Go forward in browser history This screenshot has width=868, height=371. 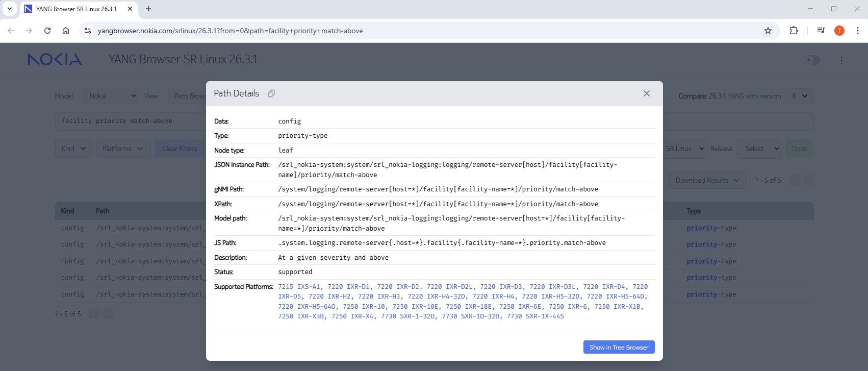point(29,31)
